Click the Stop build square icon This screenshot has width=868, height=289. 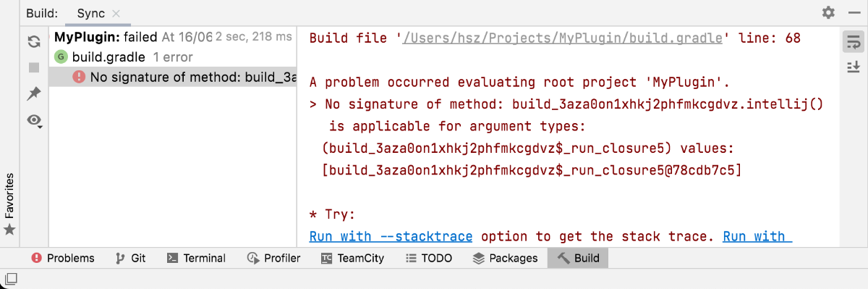point(34,67)
